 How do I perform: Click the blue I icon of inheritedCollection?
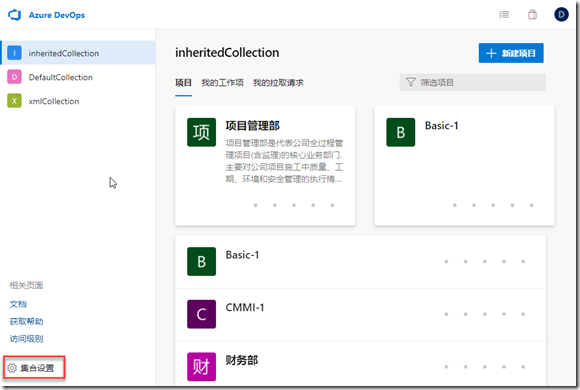click(x=14, y=53)
